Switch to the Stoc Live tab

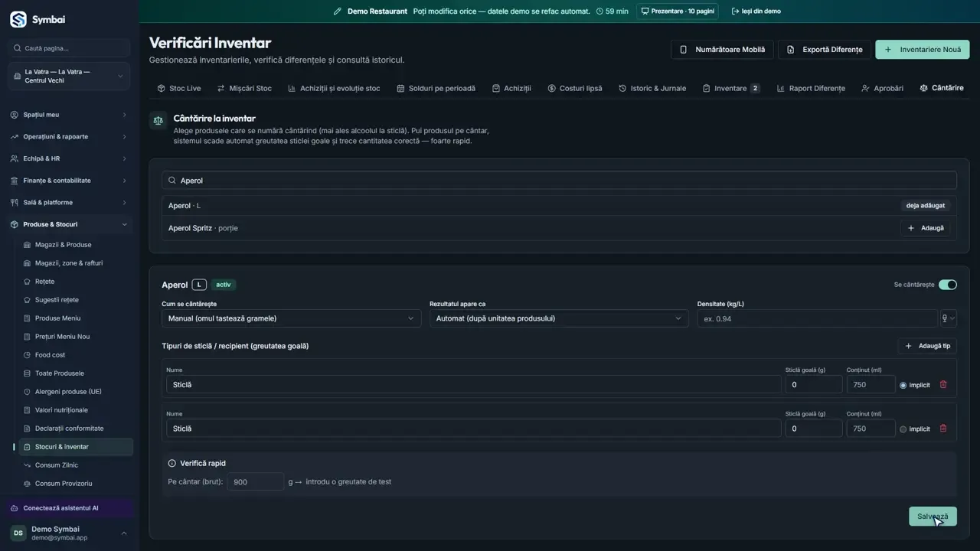178,88
